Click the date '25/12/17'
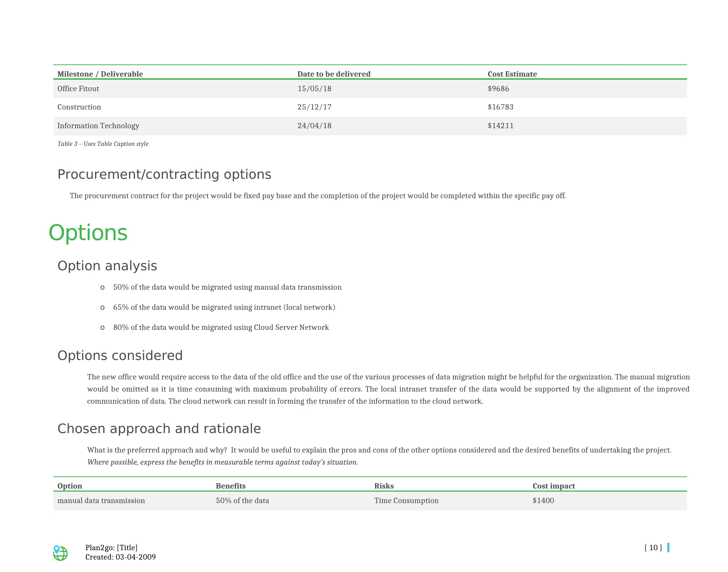 pos(314,107)
